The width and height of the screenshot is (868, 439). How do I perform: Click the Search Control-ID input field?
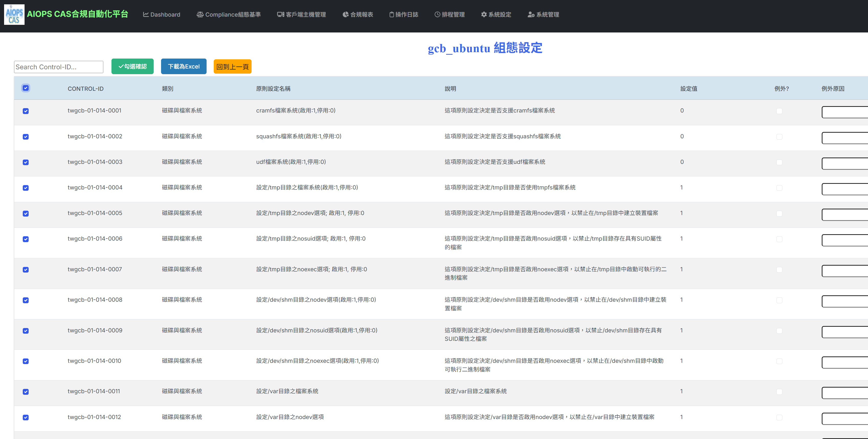tap(59, 67)
